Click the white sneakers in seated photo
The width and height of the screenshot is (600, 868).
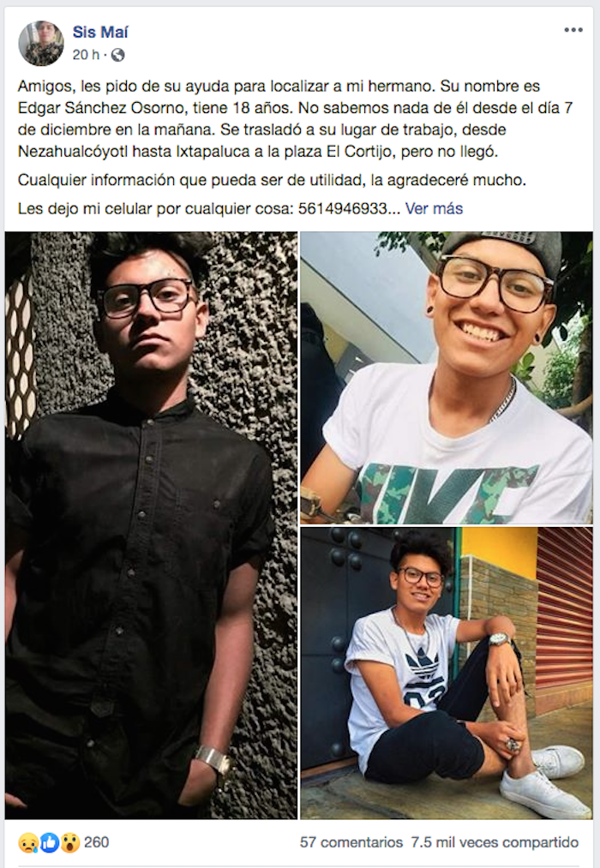click(545, 782)
